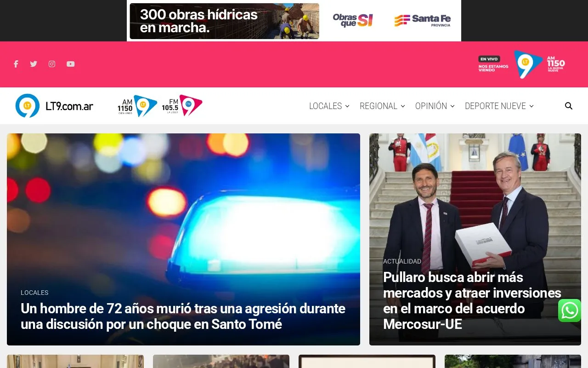This screenshot has width=588, height=368.
Task: Select the AM 1150 station logo
Action: (x=137, y=106)
